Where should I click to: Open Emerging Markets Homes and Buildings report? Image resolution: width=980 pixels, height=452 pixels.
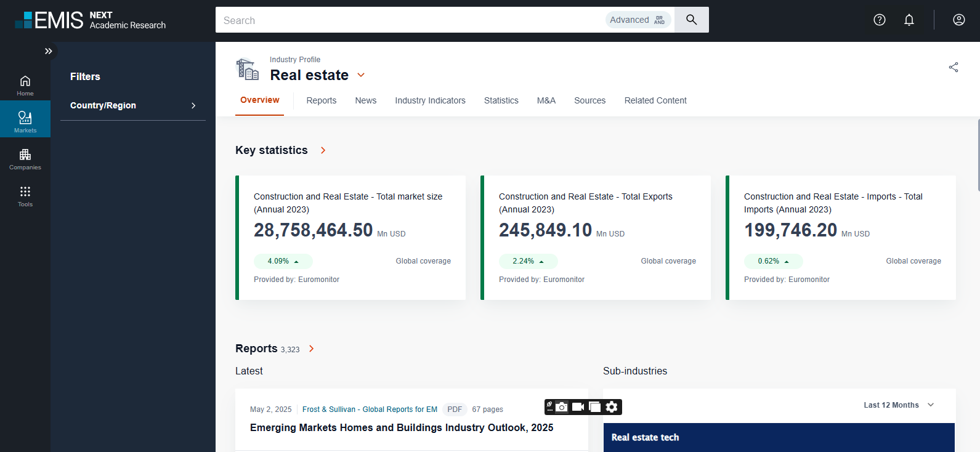pyautogui.click(x=401, y=427)
